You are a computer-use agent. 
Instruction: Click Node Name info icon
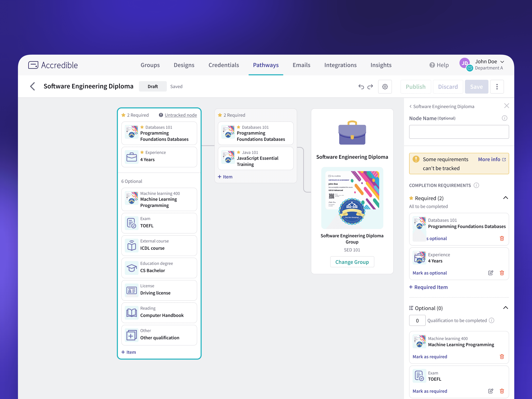point(504,118)
